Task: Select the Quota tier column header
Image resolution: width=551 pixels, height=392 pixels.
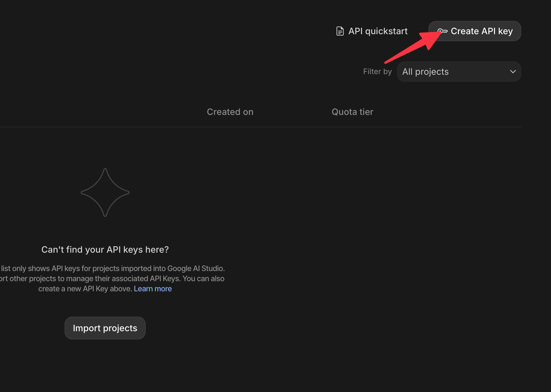Action: point(352,112)
